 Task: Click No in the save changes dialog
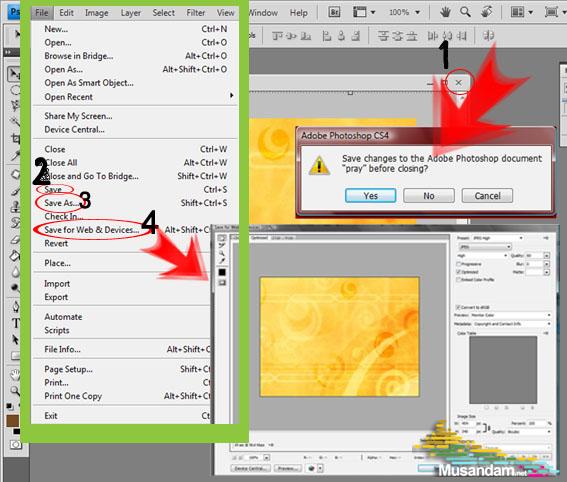coord(429,196)
